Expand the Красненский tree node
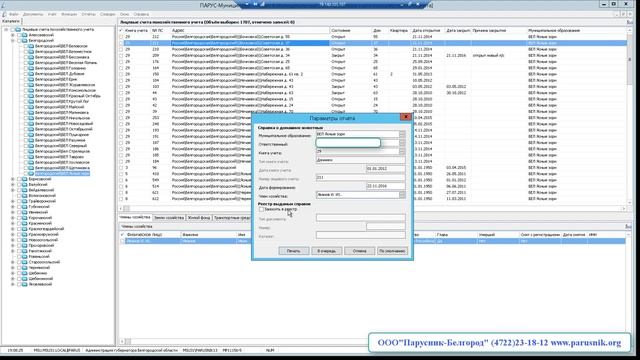 (13, 223)
